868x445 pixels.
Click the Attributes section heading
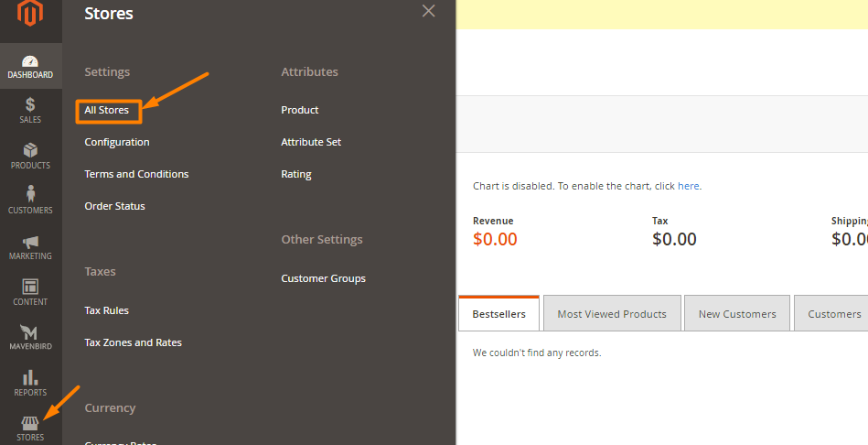pos(309,72)
